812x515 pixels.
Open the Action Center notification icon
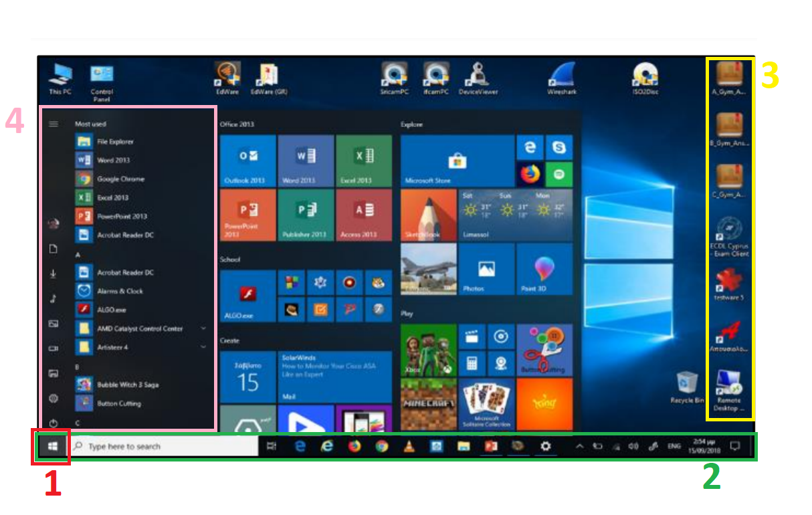[x=735, y=446]
